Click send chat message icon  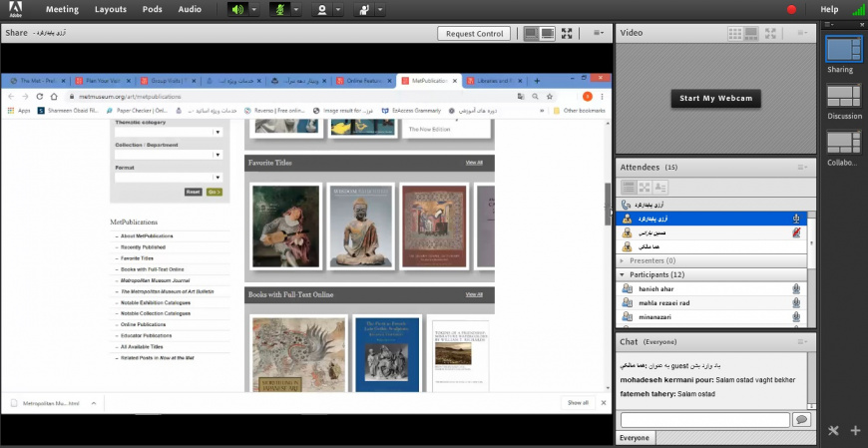pyautogui.click(x=800, y=420)
